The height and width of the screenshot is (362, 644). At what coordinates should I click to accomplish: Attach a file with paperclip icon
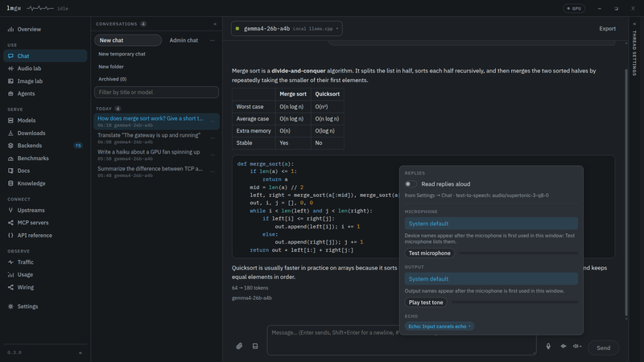pos(239,346)
